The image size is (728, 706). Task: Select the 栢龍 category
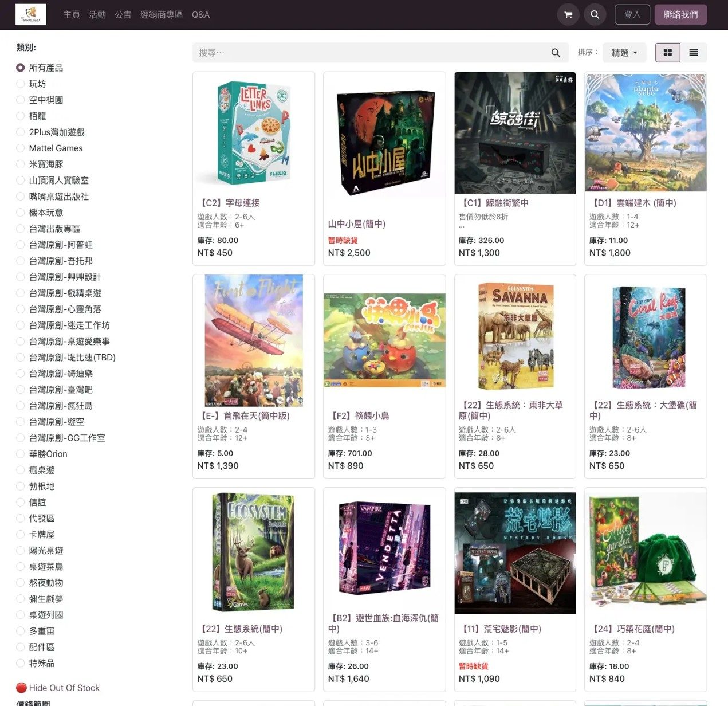(x=32, y=116)
